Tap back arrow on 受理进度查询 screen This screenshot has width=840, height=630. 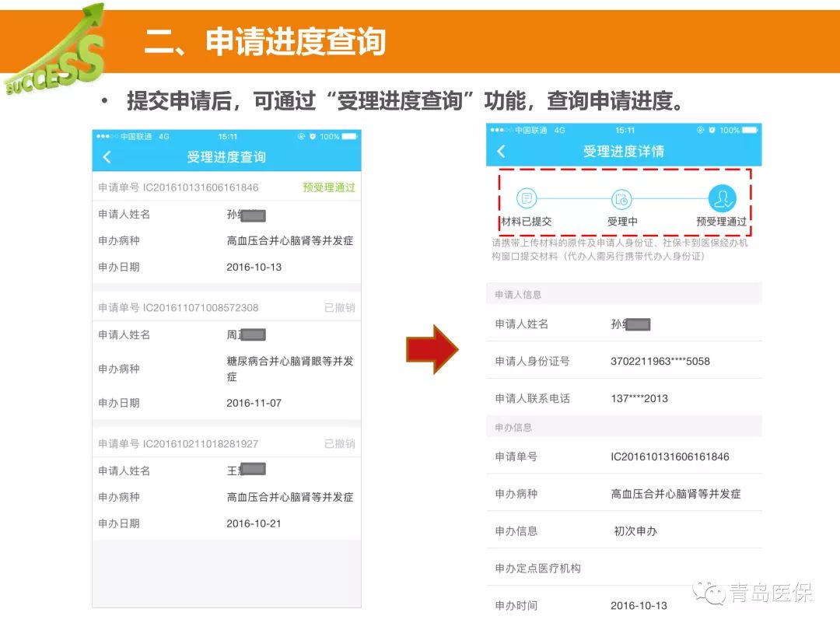coord(107,157)
